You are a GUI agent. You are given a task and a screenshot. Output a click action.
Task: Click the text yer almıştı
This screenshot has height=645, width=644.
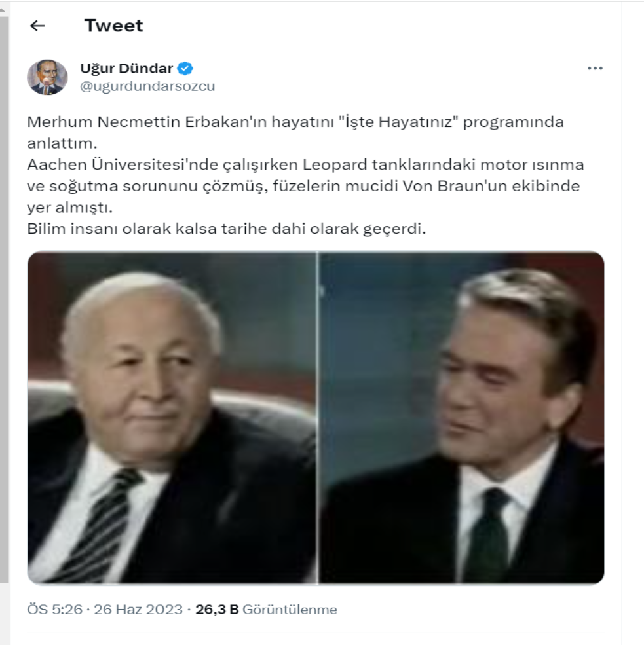tap(69, 208)
